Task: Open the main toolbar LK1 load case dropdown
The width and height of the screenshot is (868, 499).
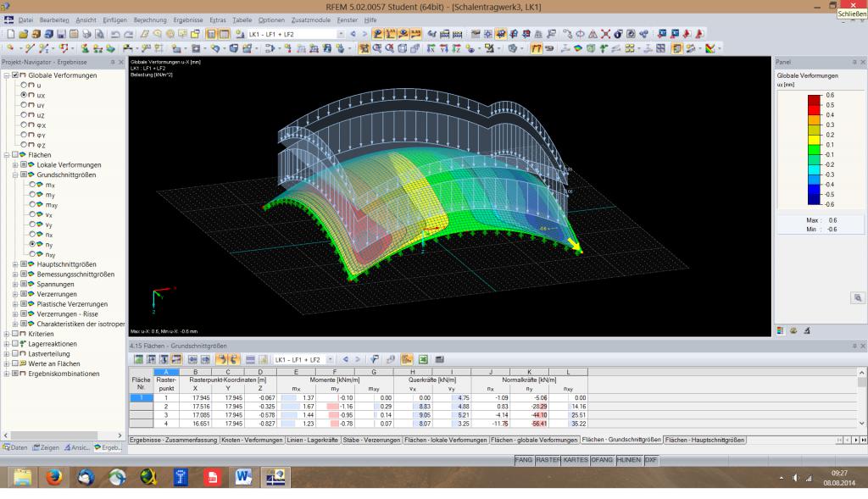Action: [341, 34]
